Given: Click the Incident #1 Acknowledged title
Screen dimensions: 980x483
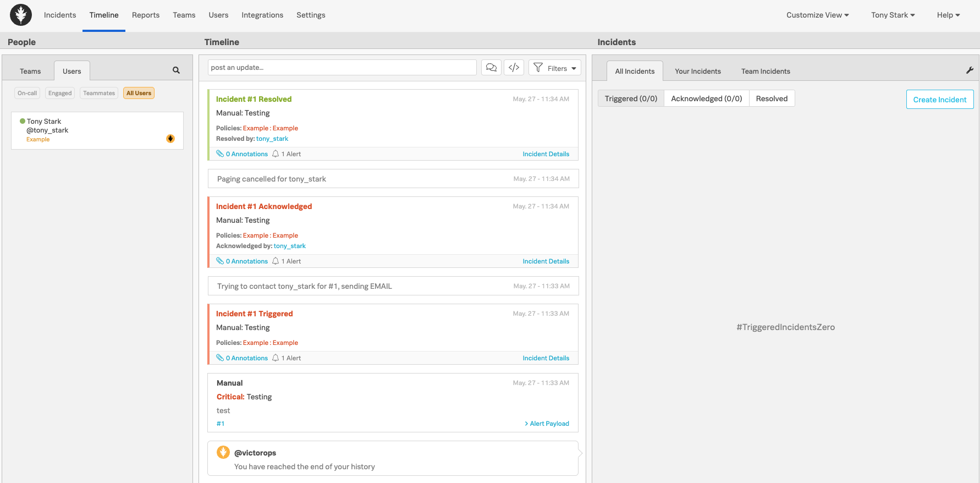Looking at the screenshot, I should click(x=264, y=206).
